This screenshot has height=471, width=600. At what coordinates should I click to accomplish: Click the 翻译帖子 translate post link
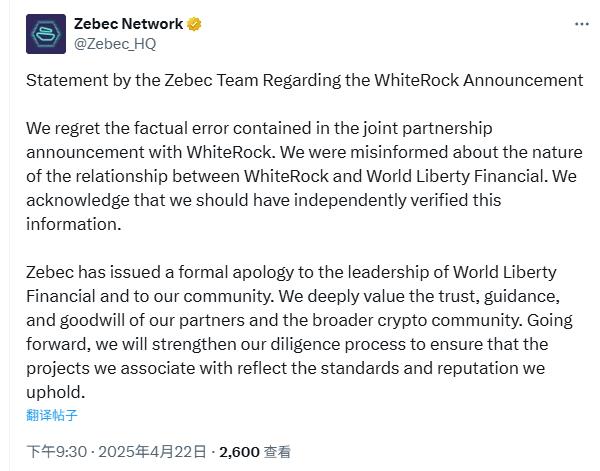[52, 415]
